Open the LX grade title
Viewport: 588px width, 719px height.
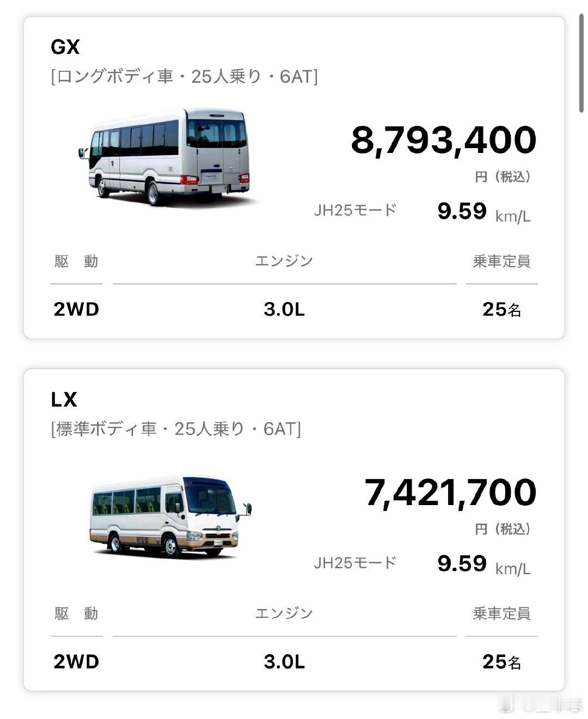tap(64, 400)
